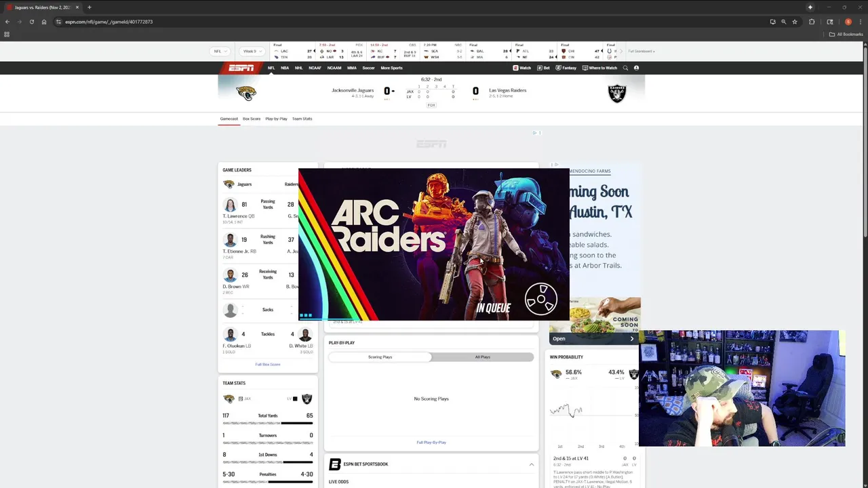
Task: Open Jacksonville Jaguars team link
Action: point(353,90)
